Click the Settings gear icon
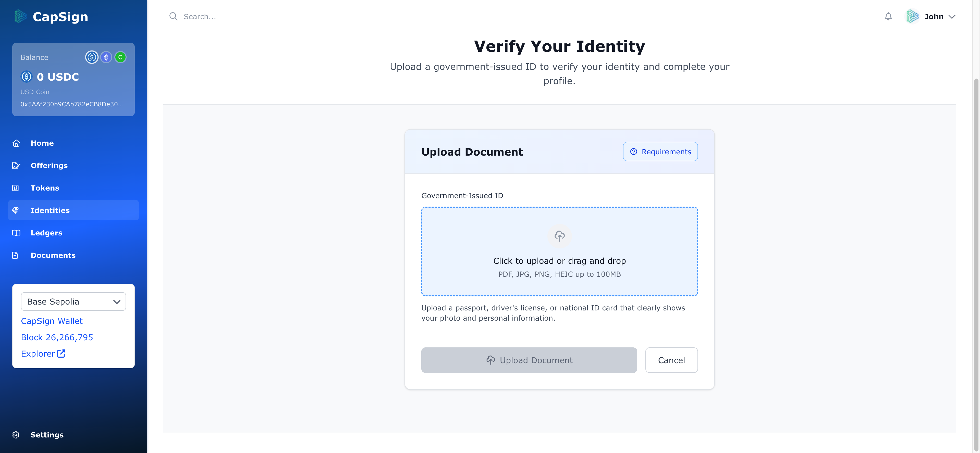The image size is (980, 453). click(16, 435)
